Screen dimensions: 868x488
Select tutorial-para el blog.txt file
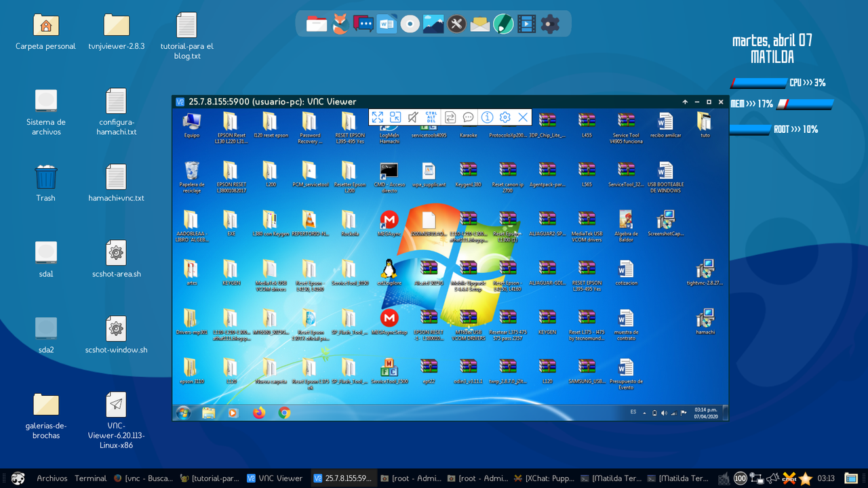point(186,36)
